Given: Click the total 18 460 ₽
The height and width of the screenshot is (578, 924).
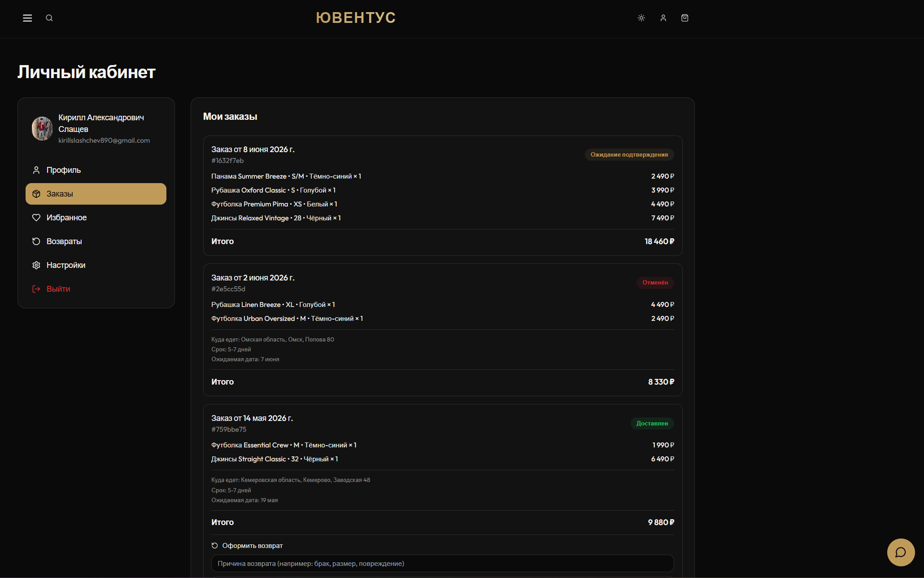Looking at the screenshot, I should tap(659, 241).
